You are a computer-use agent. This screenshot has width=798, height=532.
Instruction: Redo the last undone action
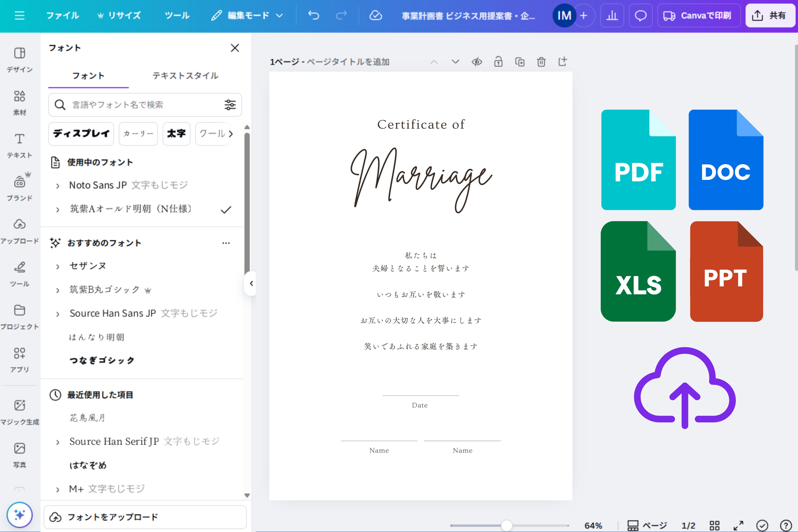[341, 16]
